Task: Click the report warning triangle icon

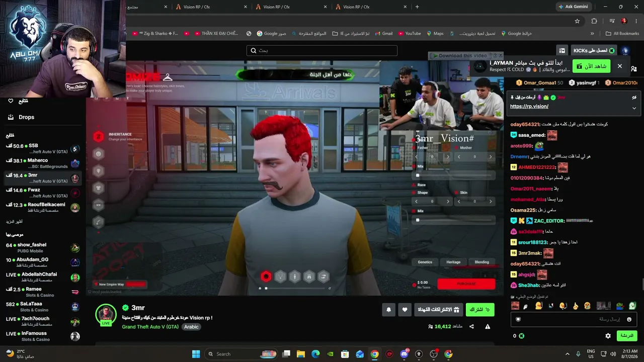Action: (x=488, y=326)
